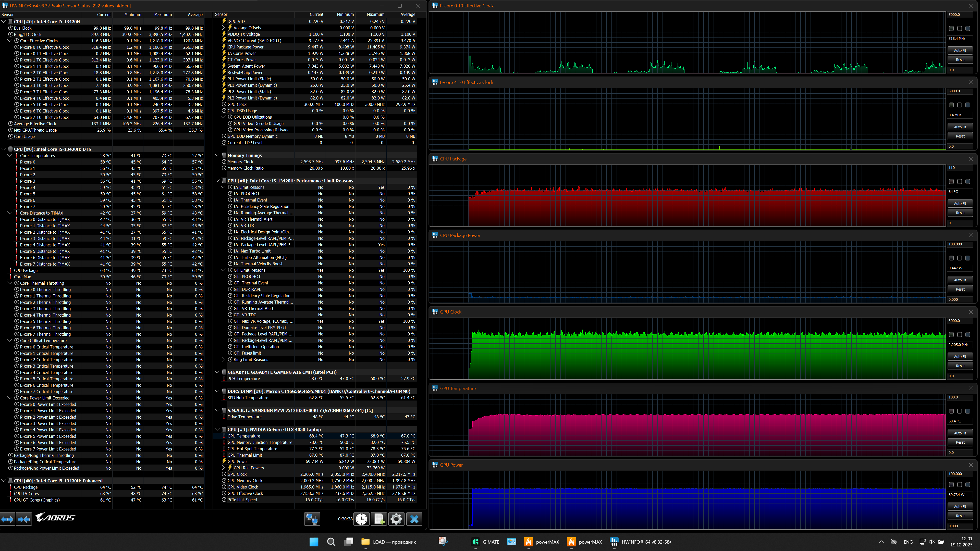Click the blue swatch on GPU Power graph
This screenshot has width=980, height=551.
click(967, 484)
